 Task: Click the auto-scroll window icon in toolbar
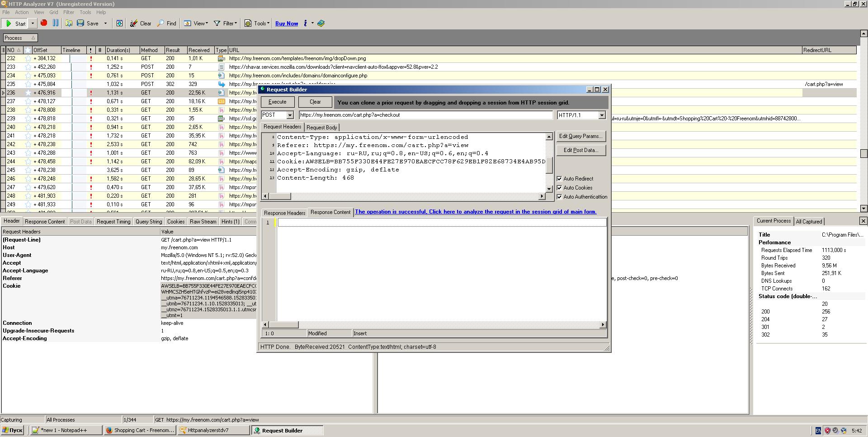coord(119,24)
